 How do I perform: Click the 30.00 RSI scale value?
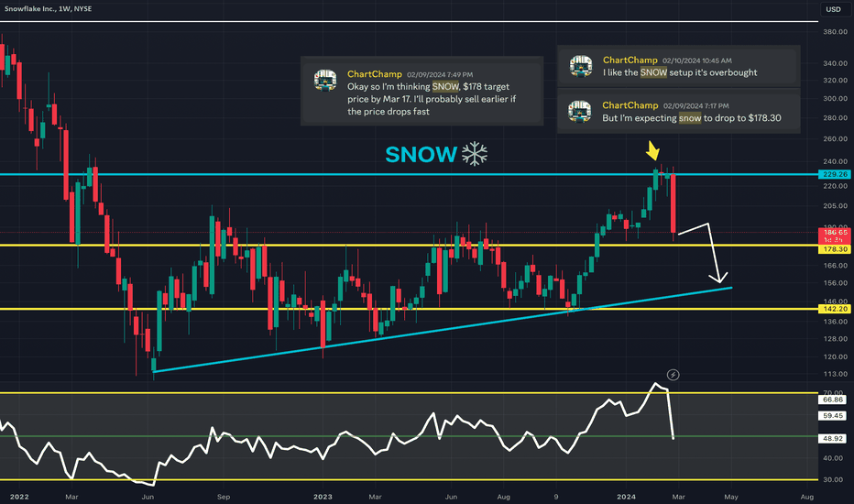[833, 480]
